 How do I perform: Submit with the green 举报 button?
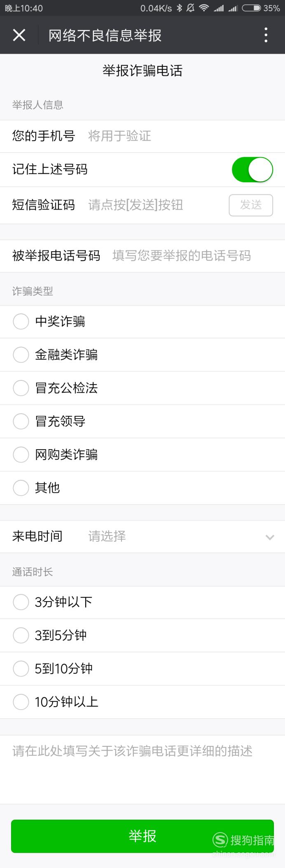coord(142,836)
